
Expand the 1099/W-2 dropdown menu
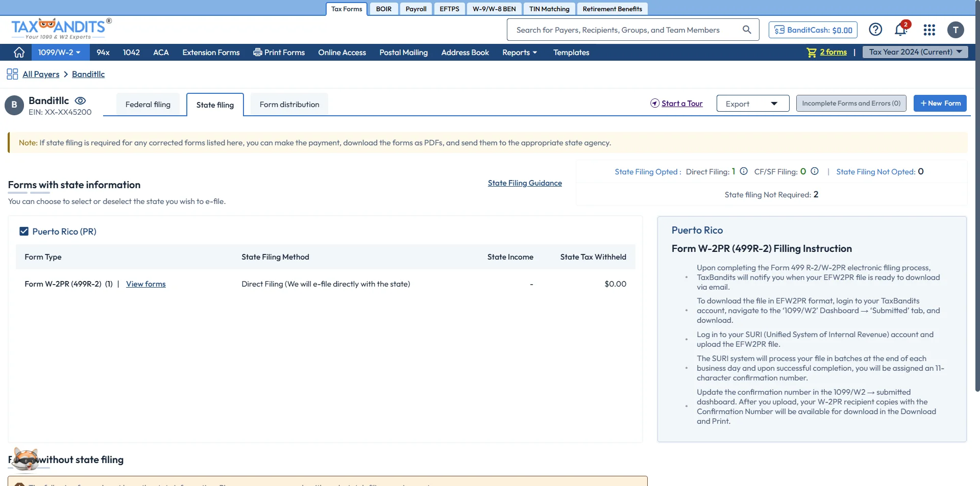click(59, 53)
